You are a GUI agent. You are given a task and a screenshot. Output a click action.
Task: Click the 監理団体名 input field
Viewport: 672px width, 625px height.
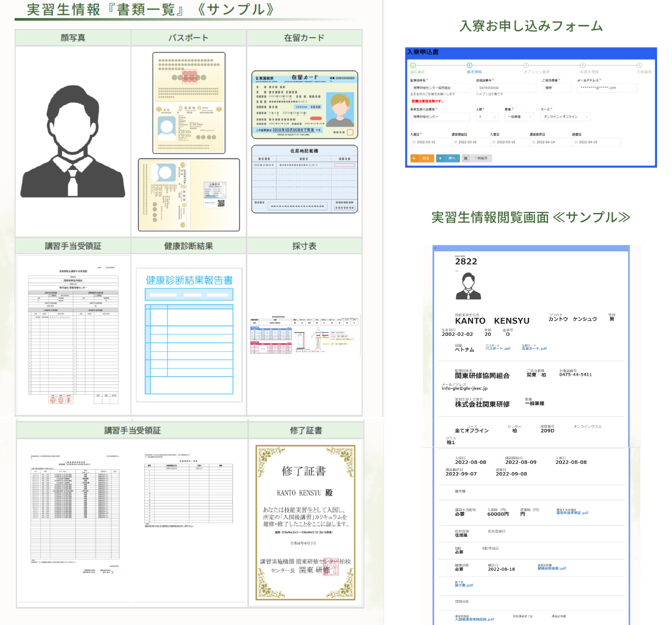click(440, 88)
